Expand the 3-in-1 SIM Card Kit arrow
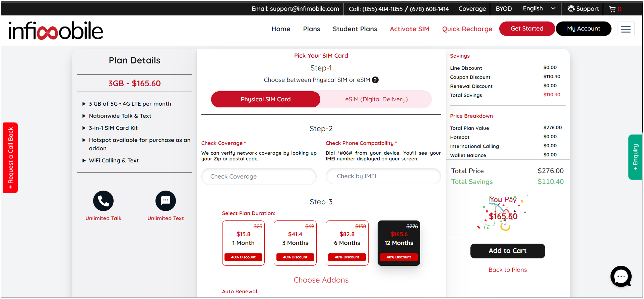Screen dimensions: 644x299 point(84,128)
